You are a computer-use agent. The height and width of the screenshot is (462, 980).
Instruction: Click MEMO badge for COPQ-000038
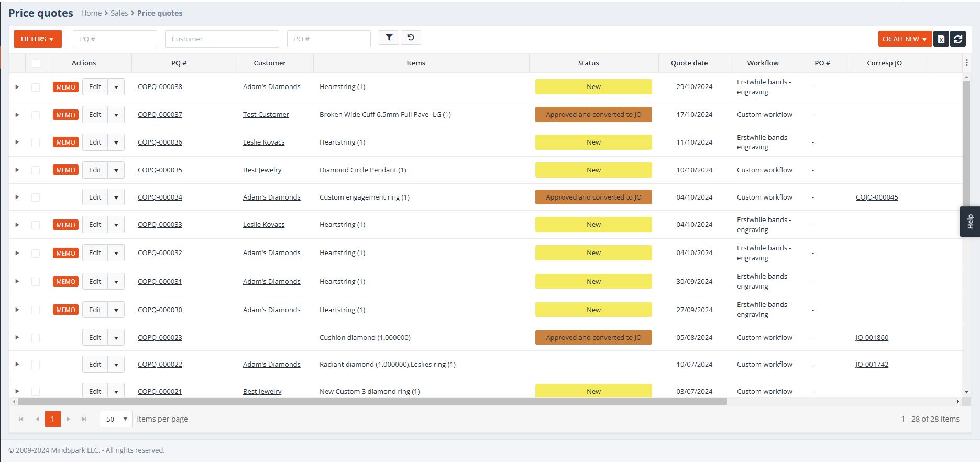point(65,87)
